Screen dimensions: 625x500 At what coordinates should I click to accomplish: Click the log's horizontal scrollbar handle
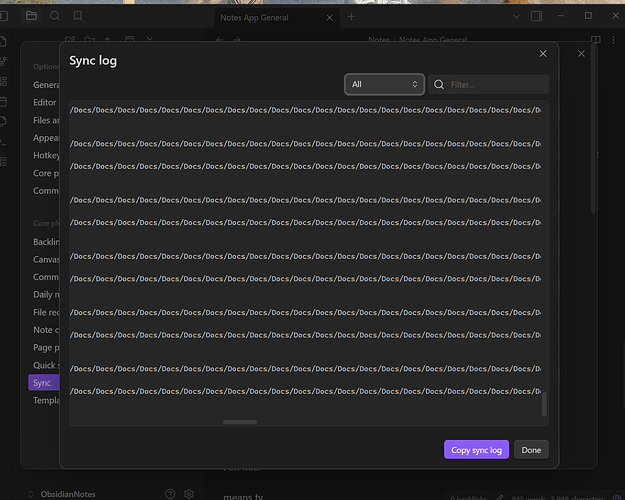point(240,422)
